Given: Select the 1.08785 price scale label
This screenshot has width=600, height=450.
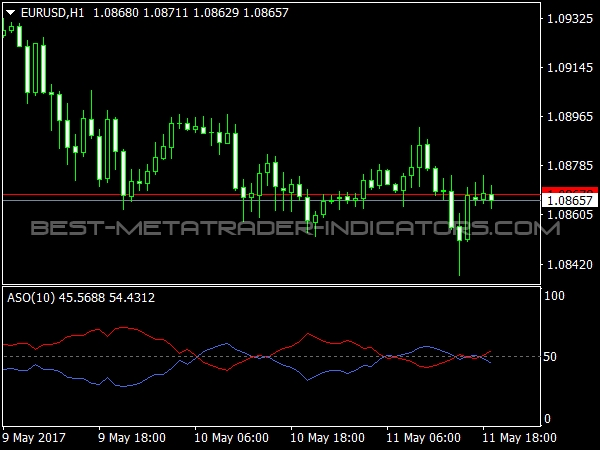Looking at the screenshot, I should point(570,166).
